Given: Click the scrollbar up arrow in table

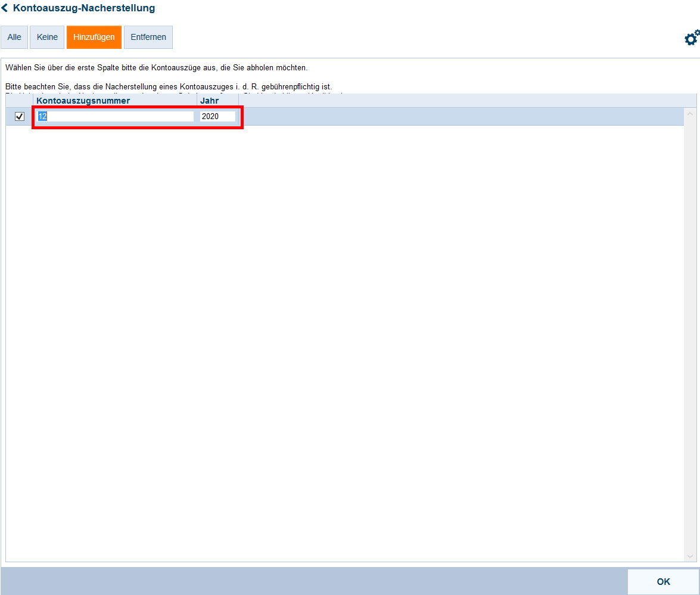Looking at the screenshot, I should (690, 113).
